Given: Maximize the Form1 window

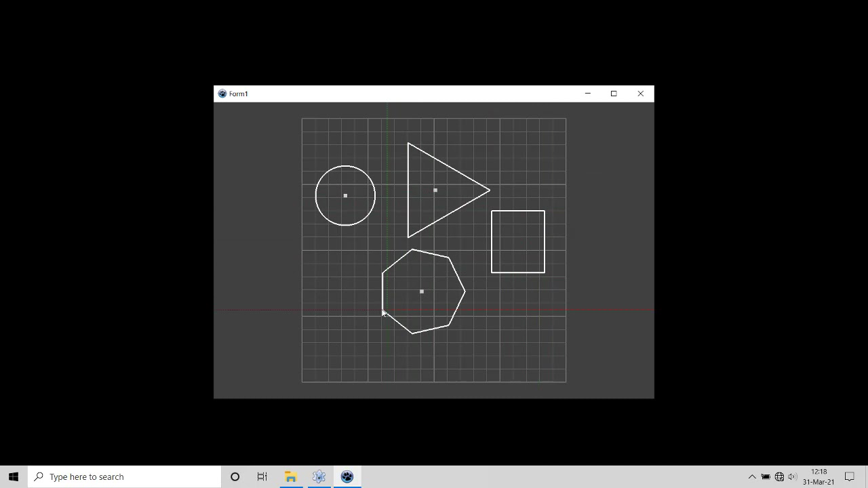Looking at the screenshot, I should click(614, 94).
